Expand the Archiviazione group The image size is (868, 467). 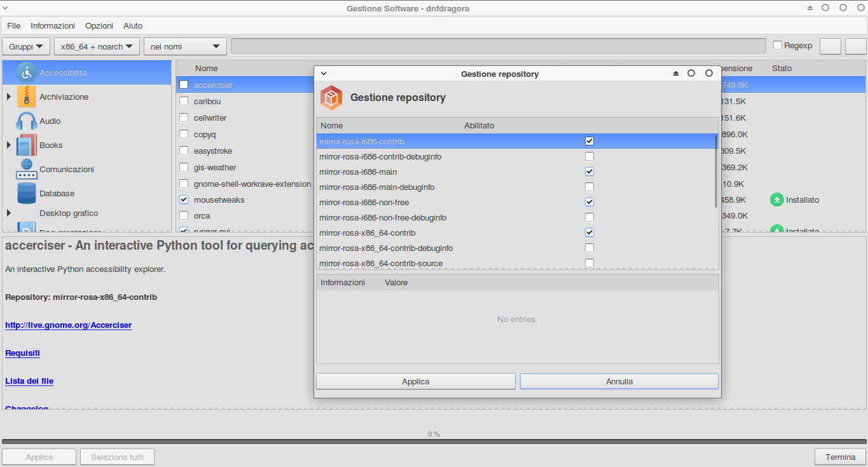9,97
